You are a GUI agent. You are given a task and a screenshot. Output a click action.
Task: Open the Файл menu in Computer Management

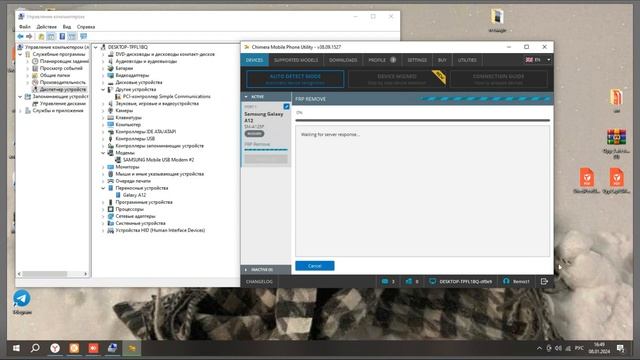point(24,27)
